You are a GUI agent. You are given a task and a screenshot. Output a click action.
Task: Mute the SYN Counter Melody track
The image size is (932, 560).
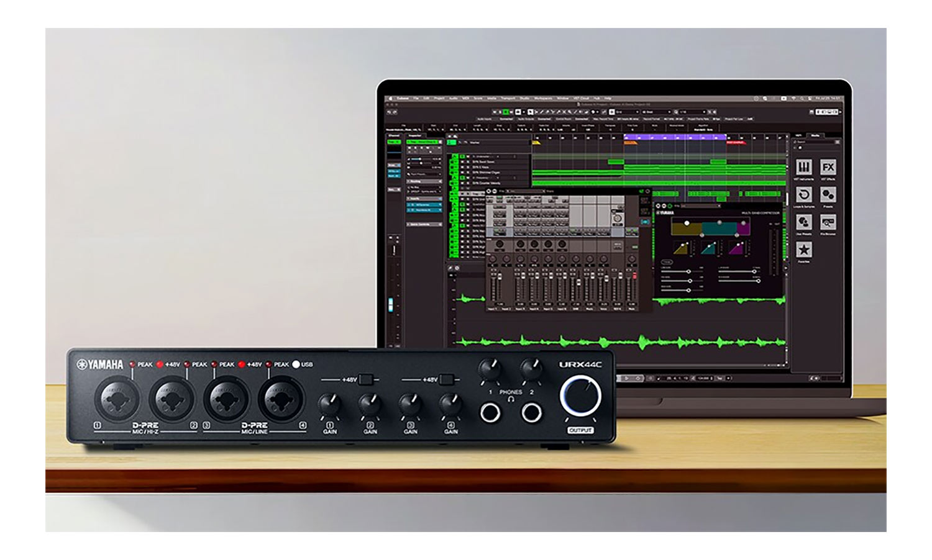pyautogui.click(x=462, y=183)
